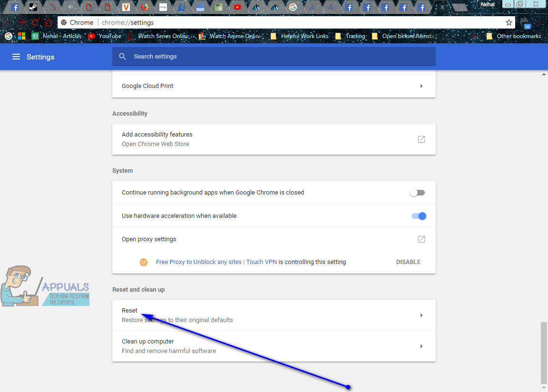The width and height of the screenshot is (548, 392).
Task: Expand Google Cloud Print settings
Action: pos(274,86)
